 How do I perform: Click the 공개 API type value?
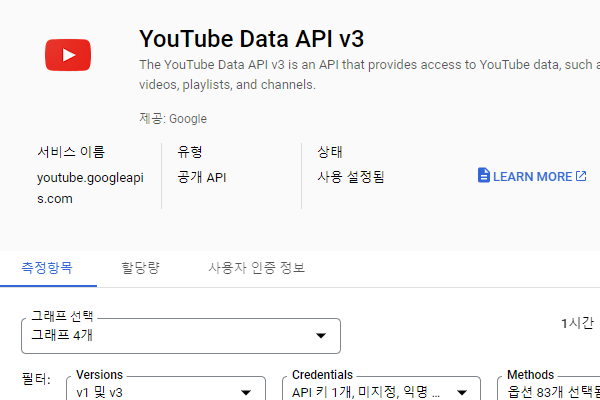point(202,177)
